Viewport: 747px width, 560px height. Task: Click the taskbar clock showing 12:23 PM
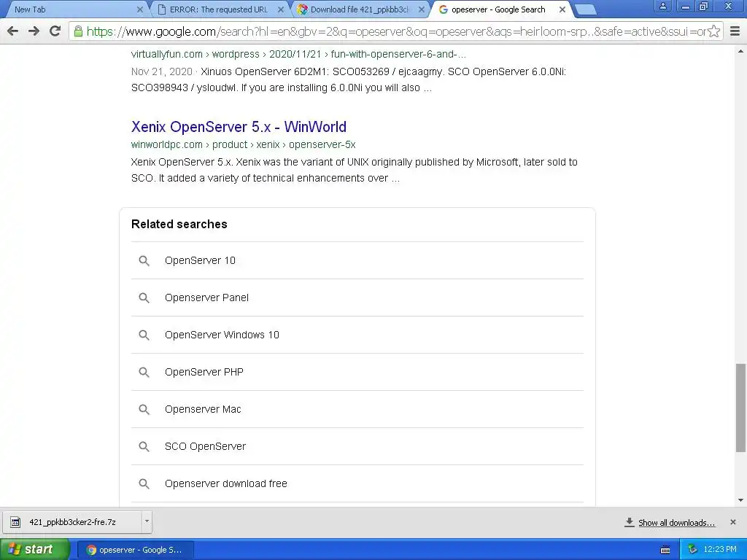[x=720, y=550]
